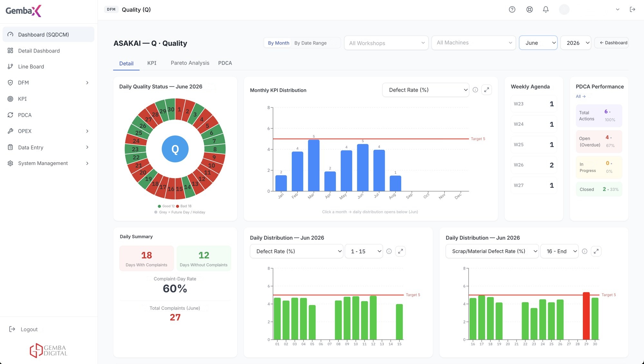The height and width of the screenshot is (364, 644).
Task: Click the Data Entry clipboard icon
Action: pyautogui.click(x=10, y=147)
